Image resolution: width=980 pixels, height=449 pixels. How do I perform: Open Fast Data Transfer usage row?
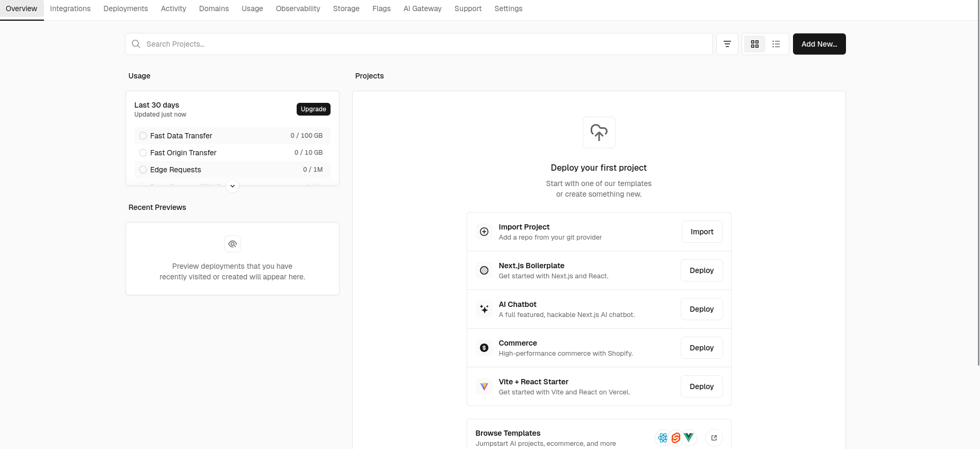233,136
